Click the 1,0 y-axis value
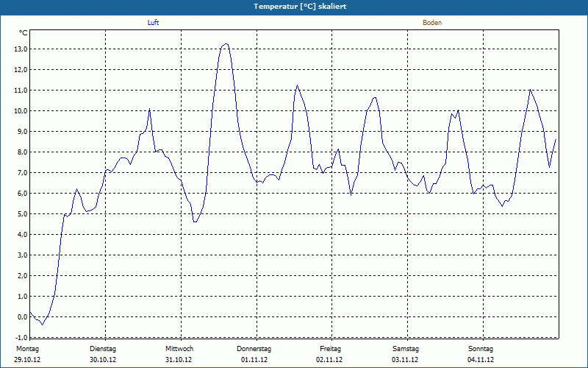Viewport: 588px width, 368px height. point(22,297)
